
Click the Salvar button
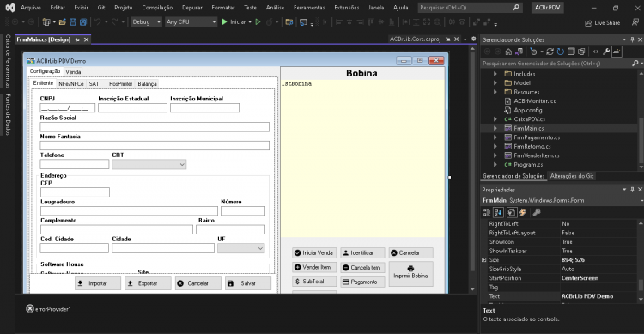(248, 283)
